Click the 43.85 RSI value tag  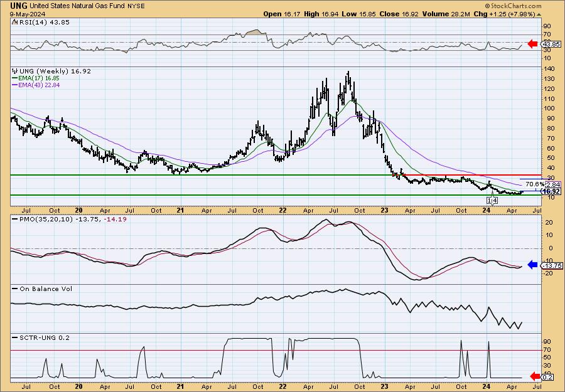(x=552, y=45)
